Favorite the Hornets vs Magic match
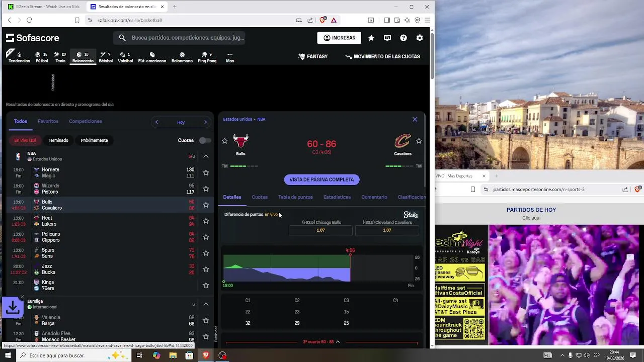Image resolution: width=644 pixels, height=362 pixels. pos(206,173)
